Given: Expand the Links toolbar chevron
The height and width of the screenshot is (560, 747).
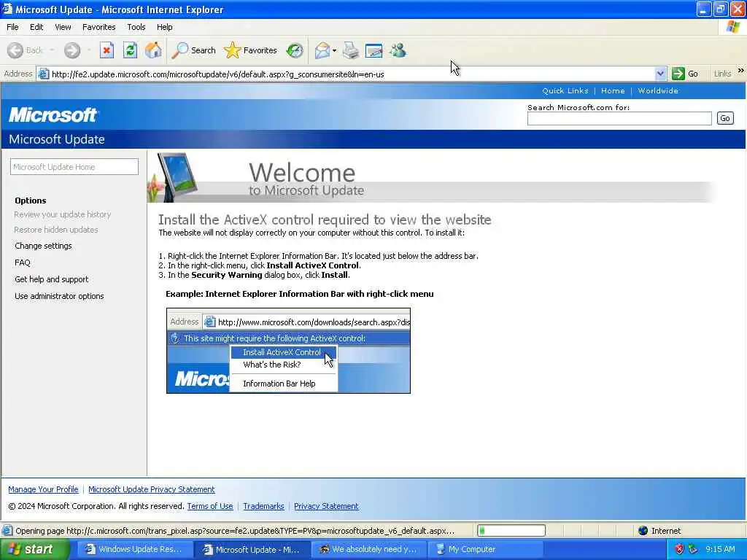Looking at the screenshot, I should pyautogui.click(x=741, y=71).
